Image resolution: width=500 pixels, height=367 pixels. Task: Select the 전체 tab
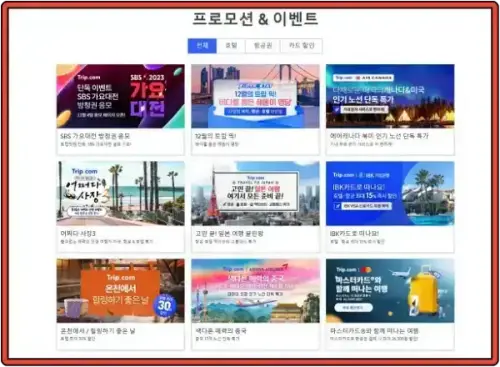(202, 46)
